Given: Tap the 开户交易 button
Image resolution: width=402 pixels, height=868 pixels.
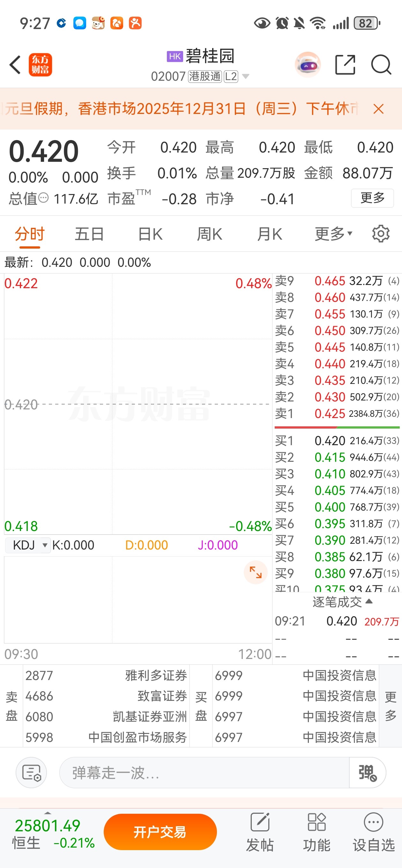Looking at the screenshot, I should [160, 832].
